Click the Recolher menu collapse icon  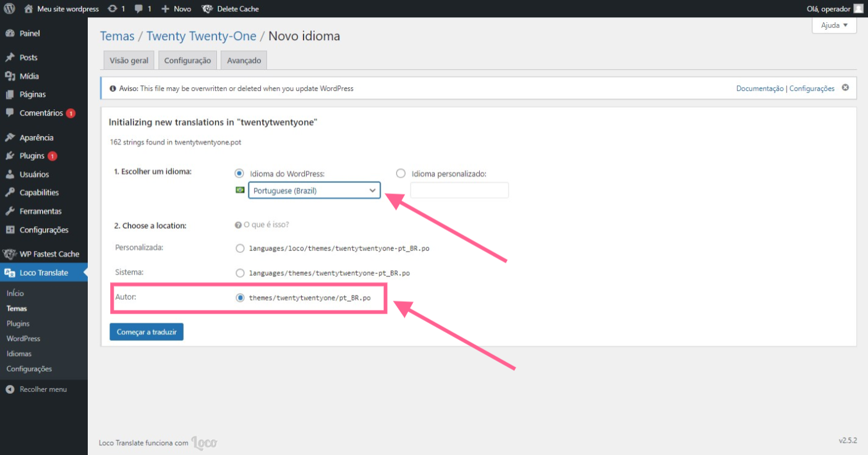(x=10, y=389)
